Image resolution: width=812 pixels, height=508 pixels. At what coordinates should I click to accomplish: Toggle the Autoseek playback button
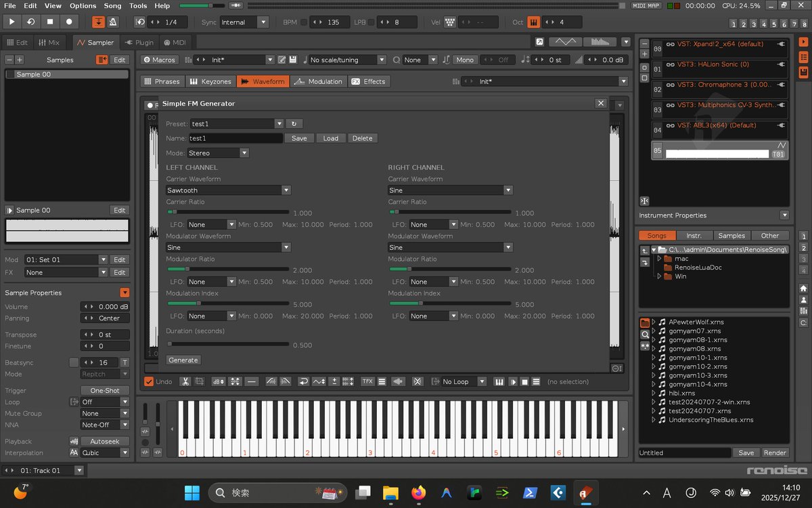(x=105, y=441)
